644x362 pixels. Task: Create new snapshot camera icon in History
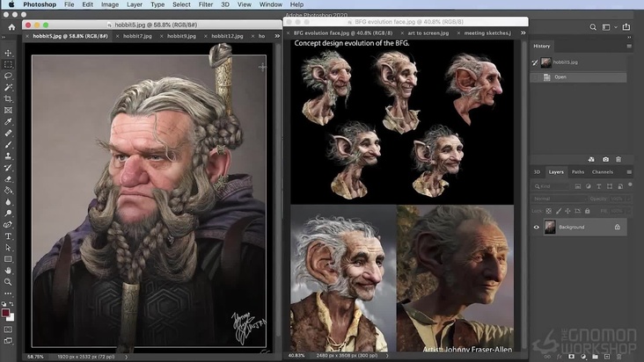coord(605,160)
